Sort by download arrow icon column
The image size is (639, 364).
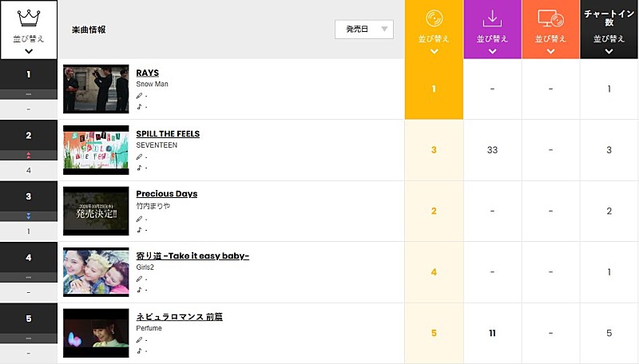pos(492,18)
